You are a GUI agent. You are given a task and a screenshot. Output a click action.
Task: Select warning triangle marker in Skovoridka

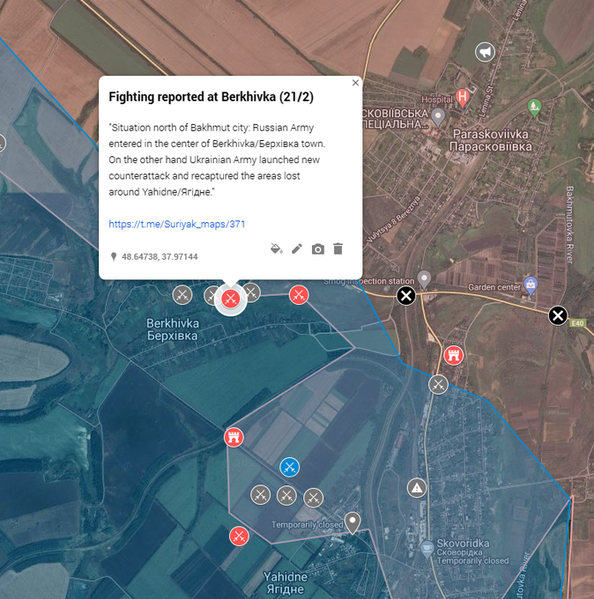click(x=417, y=488)
